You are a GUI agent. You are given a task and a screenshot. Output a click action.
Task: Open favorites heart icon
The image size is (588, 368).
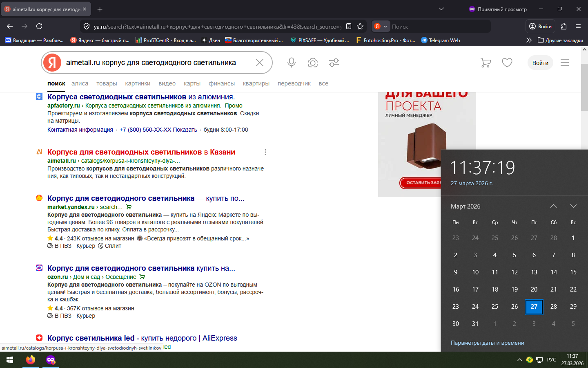(507, 63)
